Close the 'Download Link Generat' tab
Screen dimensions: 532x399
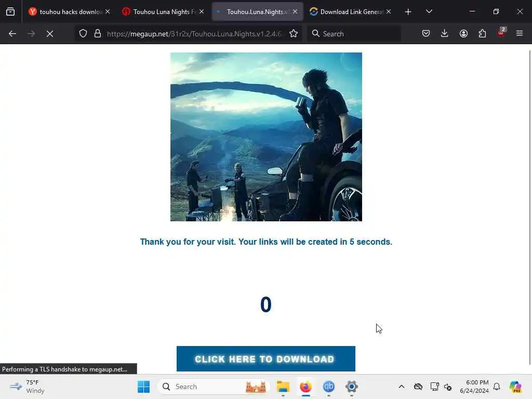click(389, 11)
